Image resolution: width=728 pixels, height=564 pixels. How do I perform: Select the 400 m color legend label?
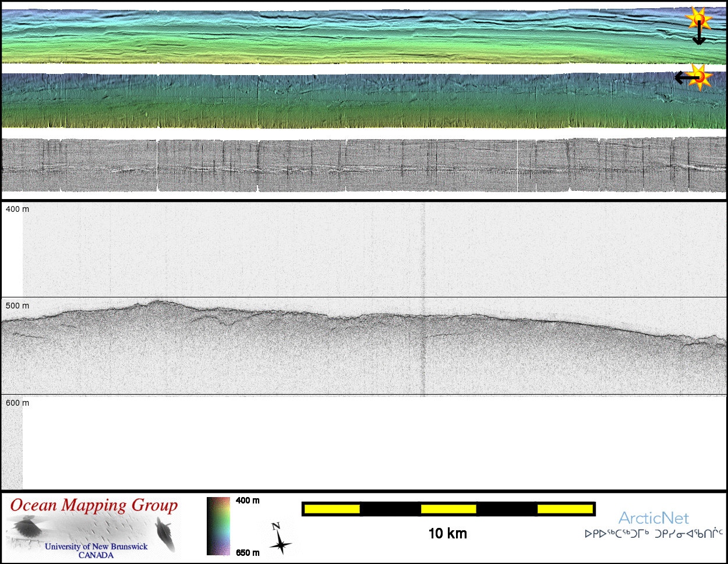coord(248,501)
